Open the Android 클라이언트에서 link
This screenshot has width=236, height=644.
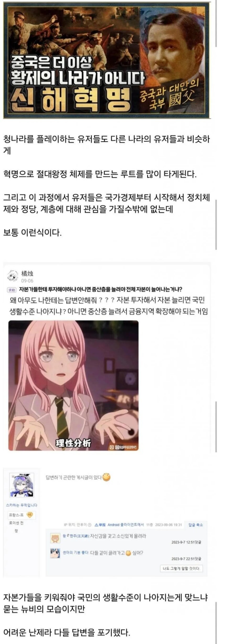click(126, 525)
